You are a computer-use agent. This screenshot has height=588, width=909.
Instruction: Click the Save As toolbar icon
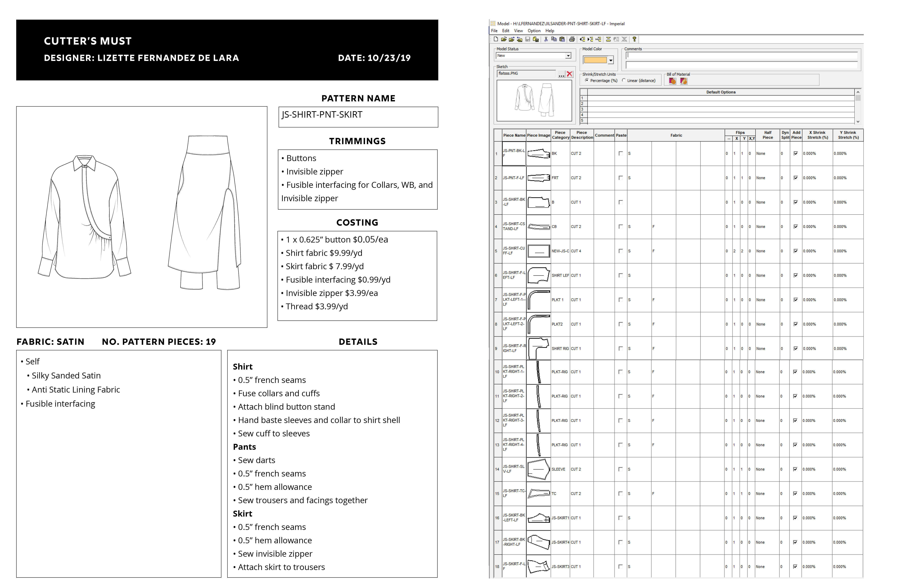coord(536,39)
